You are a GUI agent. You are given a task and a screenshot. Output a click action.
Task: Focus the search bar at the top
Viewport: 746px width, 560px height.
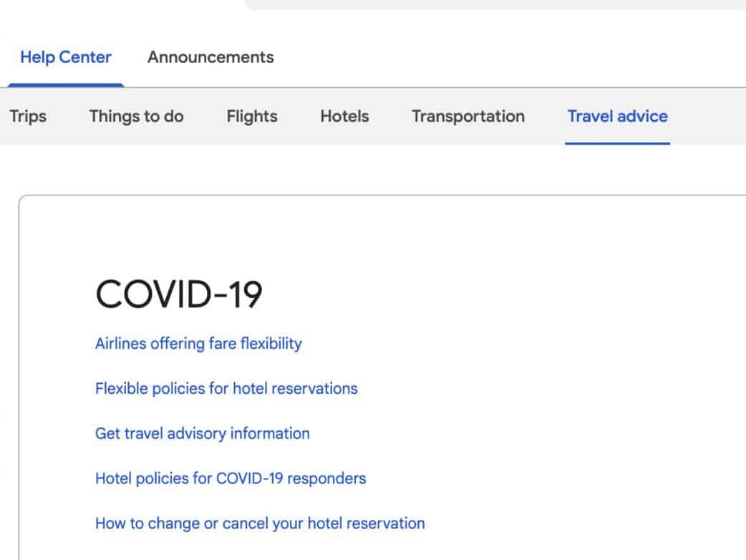494,4
